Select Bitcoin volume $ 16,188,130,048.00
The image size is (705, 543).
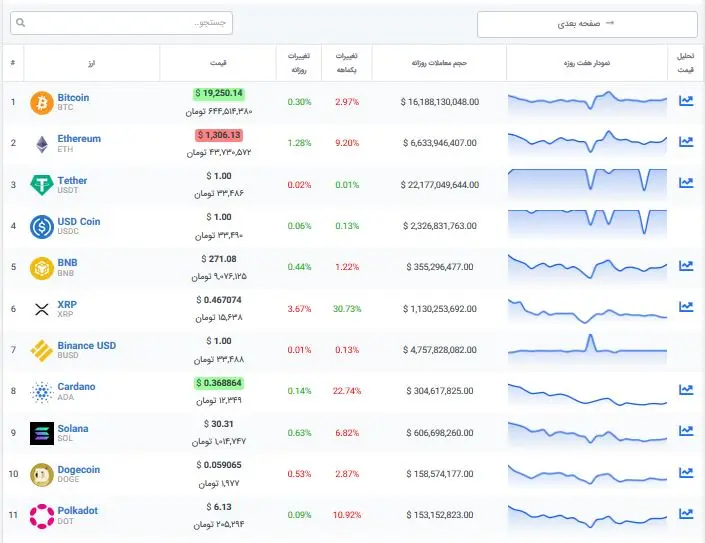(x=440, y=102)
